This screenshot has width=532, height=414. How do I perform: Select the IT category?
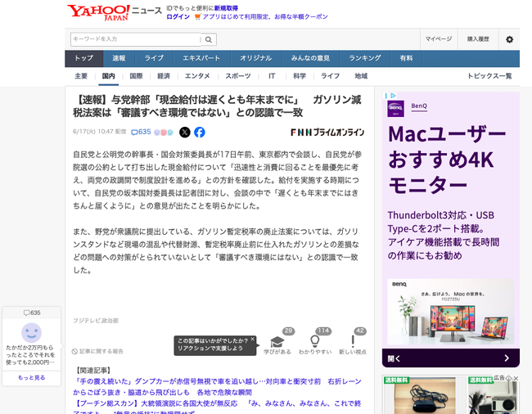click(x=272, y=76)
